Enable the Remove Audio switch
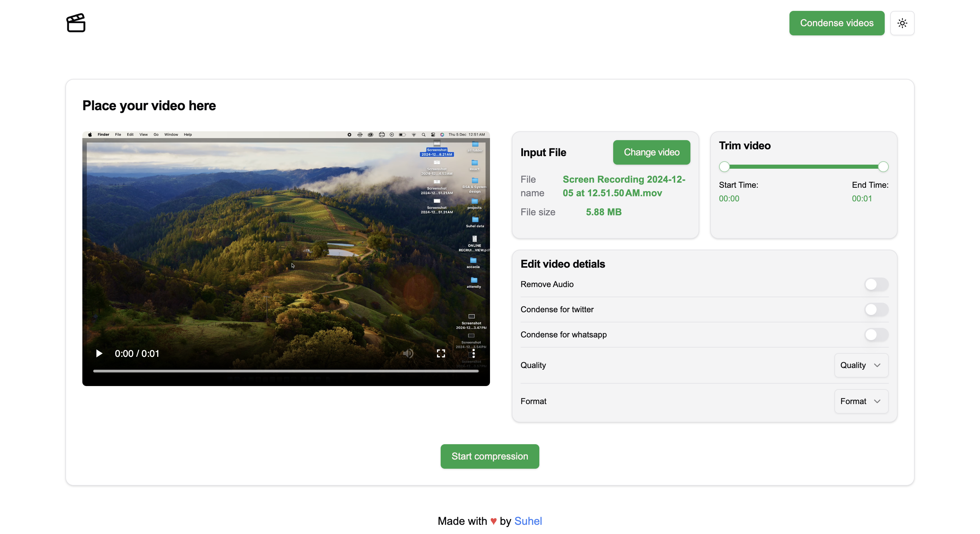Image resolution: width=980 pixels, height=534 pixels. (x=876, y=284)
